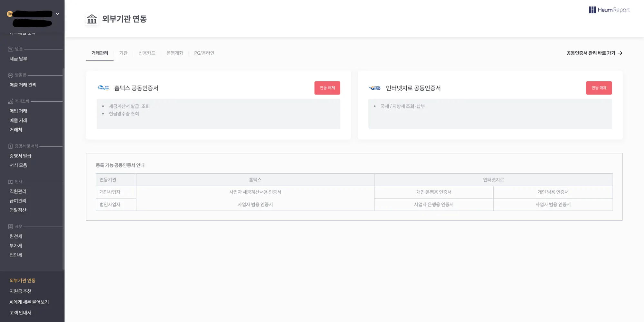Screen dimensions: 644x322
Task: Click 현금영수증 조회 text
Action: tap(124, 114)
